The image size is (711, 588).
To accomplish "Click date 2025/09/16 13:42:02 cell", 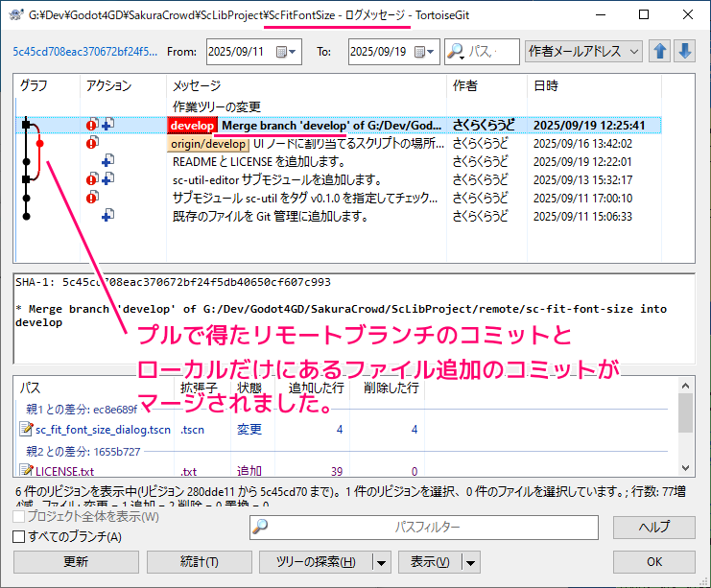I will click(x=582, y=144).
